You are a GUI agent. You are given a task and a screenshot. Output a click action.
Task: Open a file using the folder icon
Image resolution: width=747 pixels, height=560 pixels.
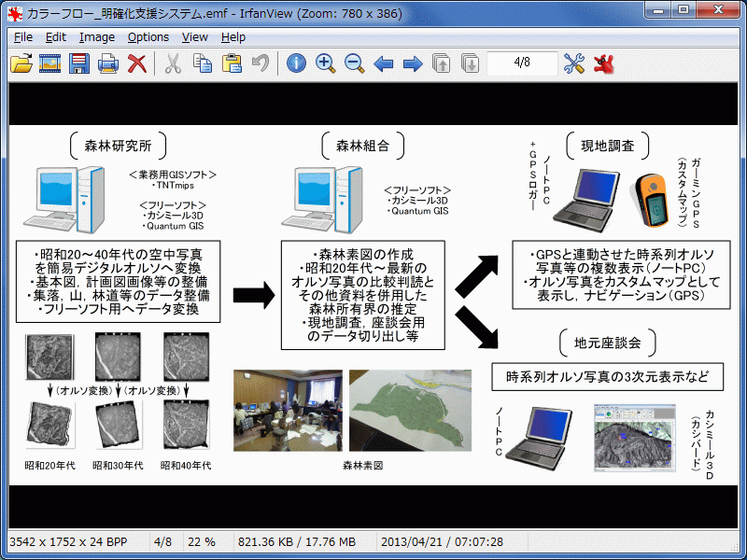[x=21, y=64]
